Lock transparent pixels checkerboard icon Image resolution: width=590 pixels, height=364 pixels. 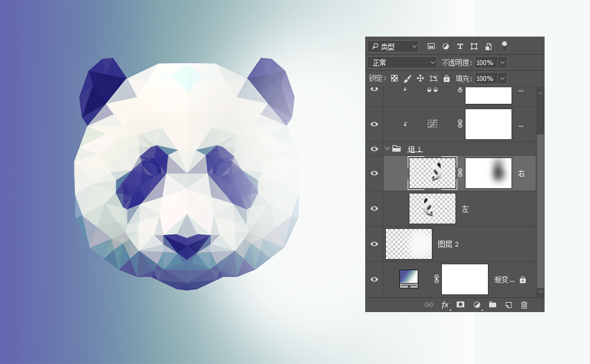(394, 78)
